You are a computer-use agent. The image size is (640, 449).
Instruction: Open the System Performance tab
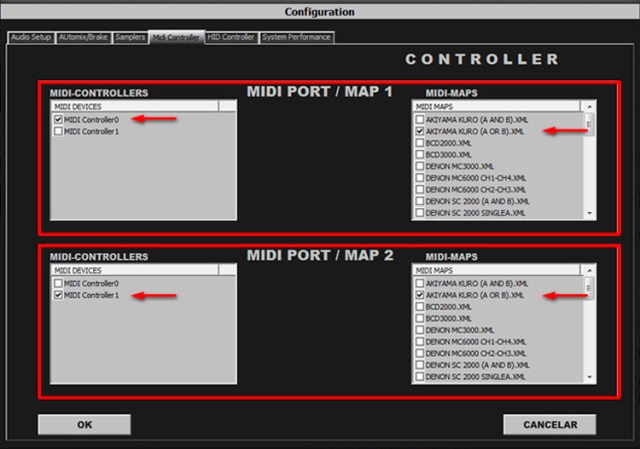[x=296, y=37]
